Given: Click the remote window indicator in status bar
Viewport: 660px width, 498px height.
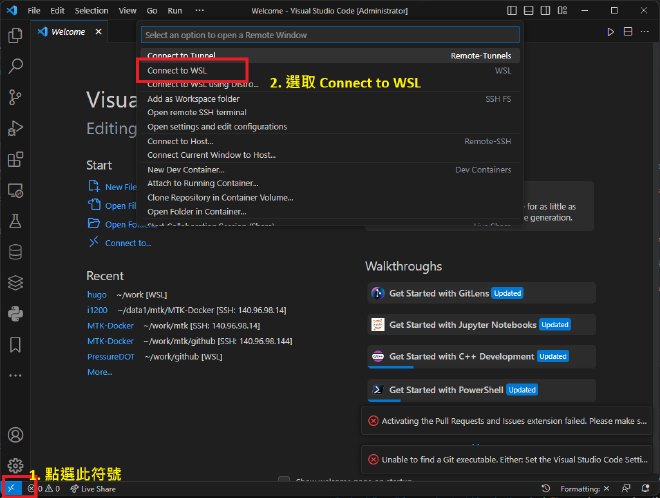Looking at the screenshot, I should [x=11, y=489].
